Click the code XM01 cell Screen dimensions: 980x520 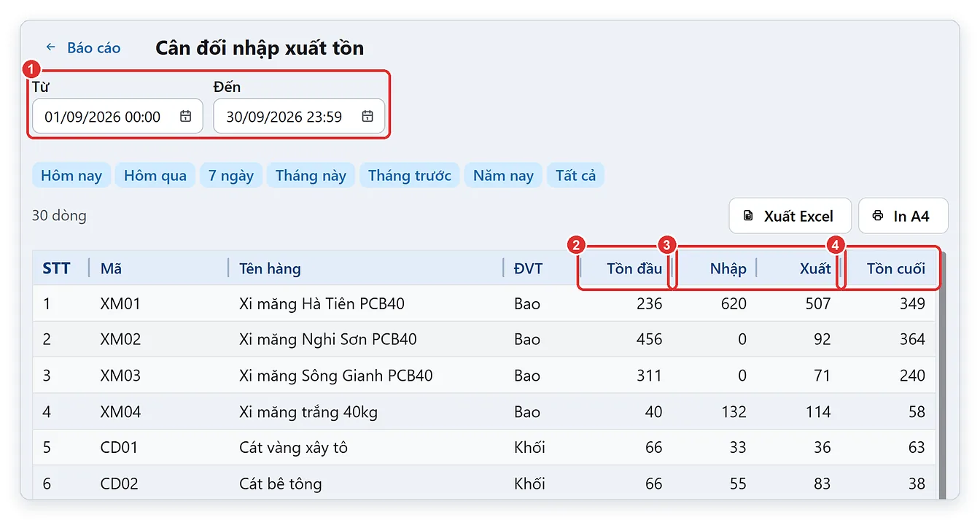tap(120, 303)
